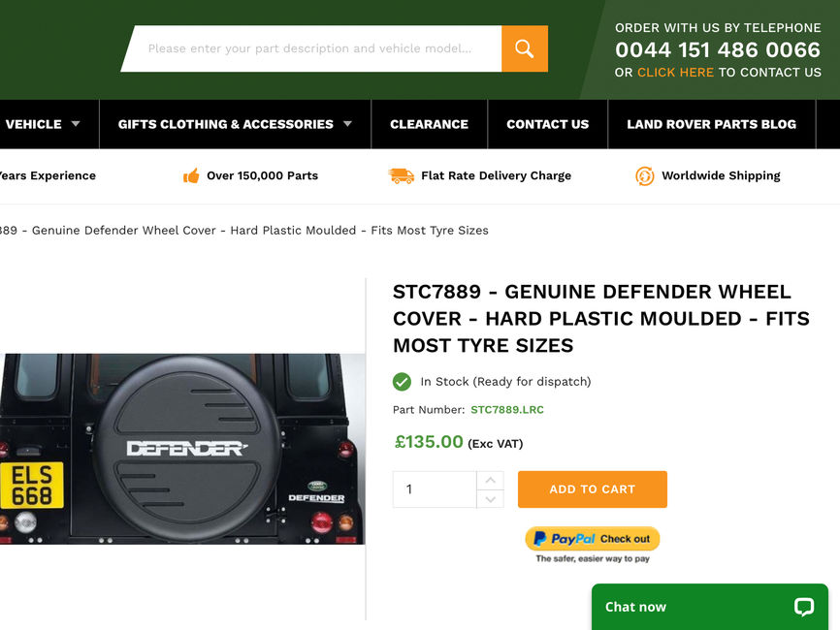The height and width of the screenshot is (630, 840).
Task: Pay using PayPal Check out button
Action: click(593, 539)
